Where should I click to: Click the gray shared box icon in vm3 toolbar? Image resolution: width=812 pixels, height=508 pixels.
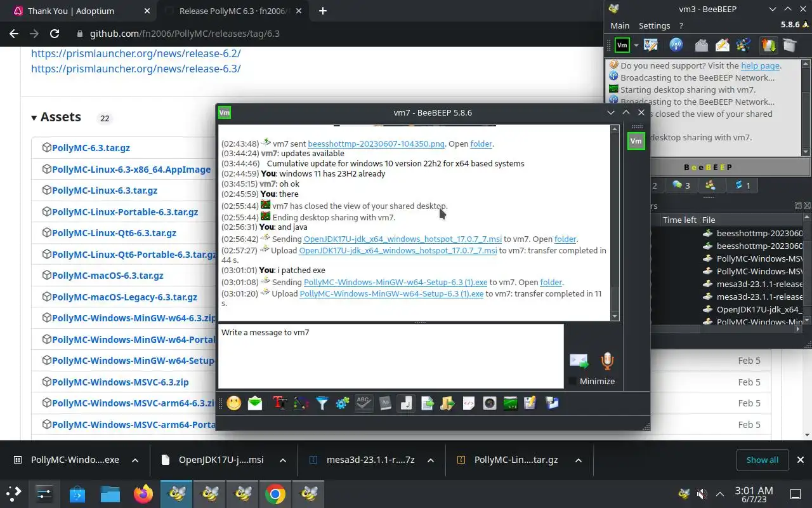789,45
